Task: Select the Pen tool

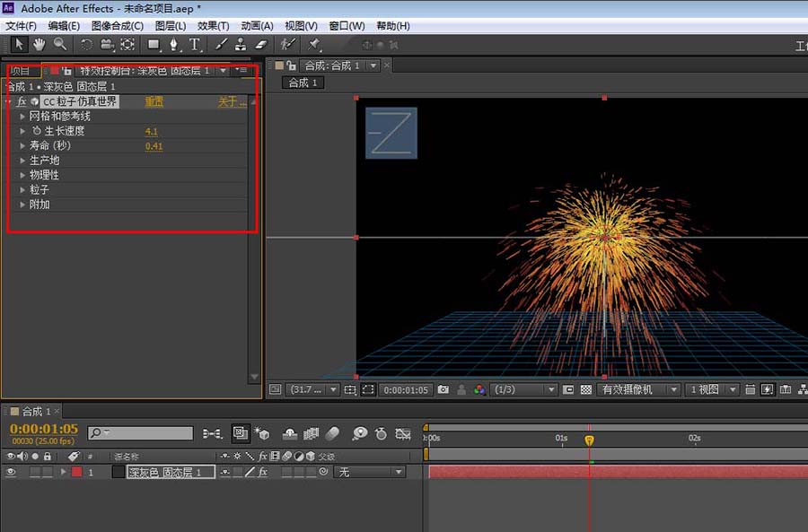Action: click(x=175, y=45)
